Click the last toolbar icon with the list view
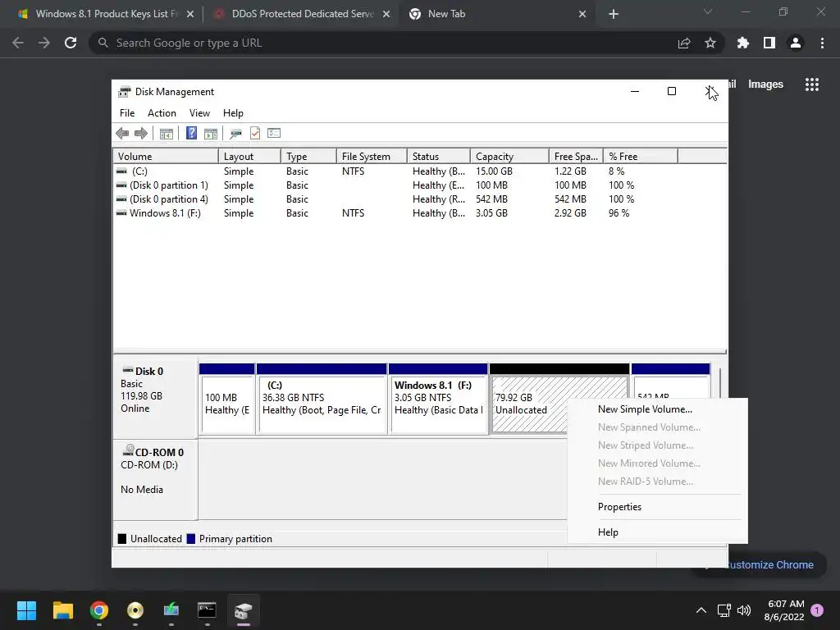The image size is (840, 630). pyautogui.click(x=274, y=133)
